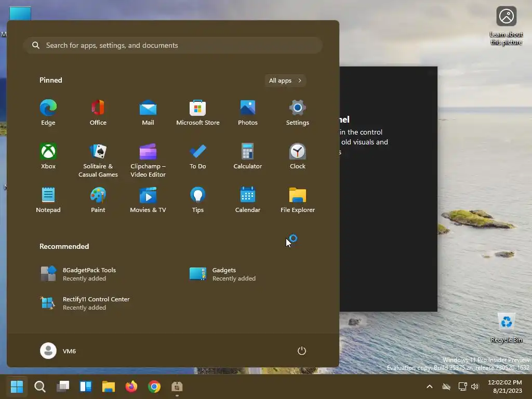Launch Movies & TV
Viewport: 532px width, 399px height.
[148, 200]
